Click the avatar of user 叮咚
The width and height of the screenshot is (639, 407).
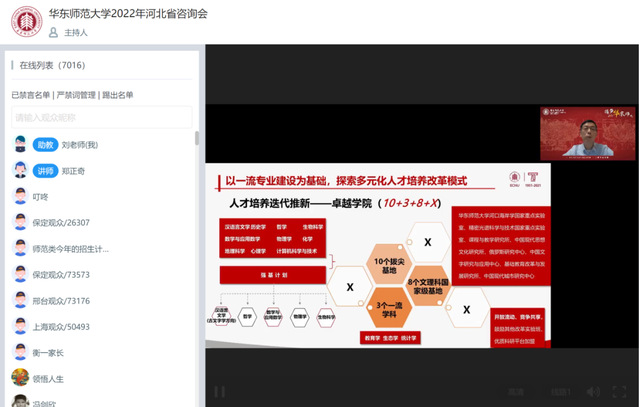pos(19,196)
